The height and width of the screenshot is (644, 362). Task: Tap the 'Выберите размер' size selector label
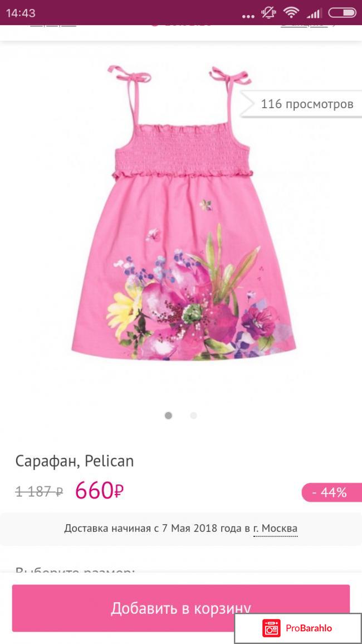click(75, 571)
